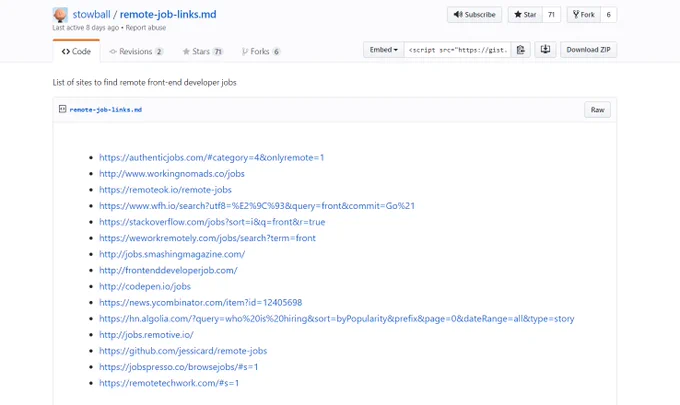Viewport: 680px width, 405px height.
Task: Click the Last active 8 days ago text
Action: click(x=86, y=28)
